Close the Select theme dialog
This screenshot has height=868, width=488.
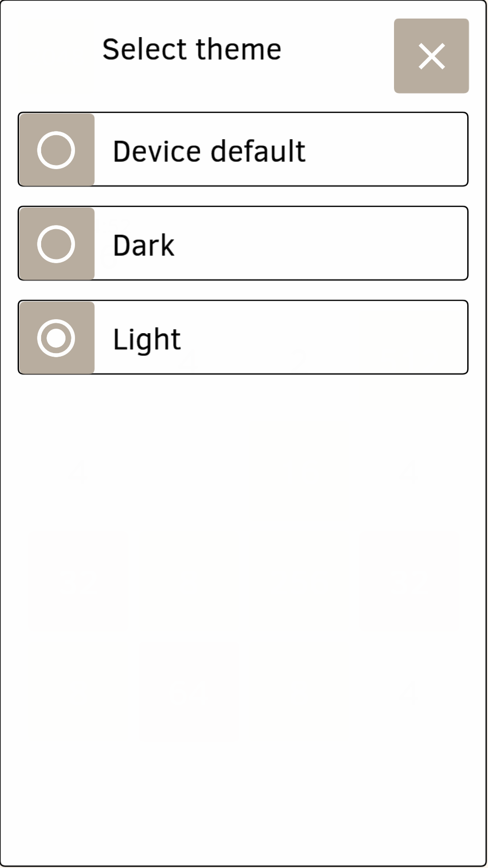pyautogui.click(x=431, y=56)
